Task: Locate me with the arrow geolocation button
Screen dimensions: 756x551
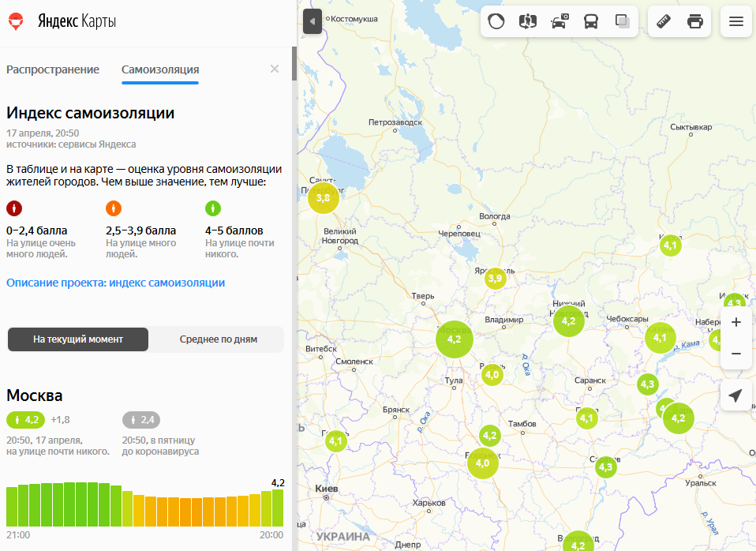Action: tap(735, 395)
